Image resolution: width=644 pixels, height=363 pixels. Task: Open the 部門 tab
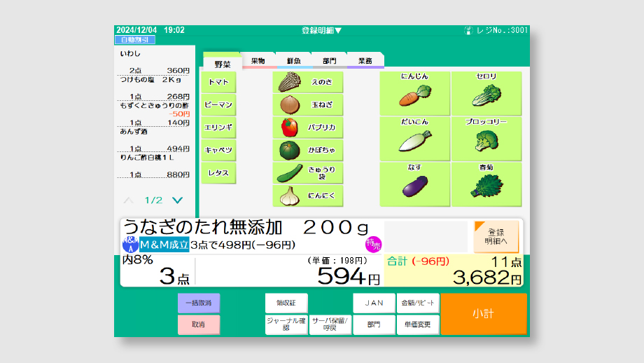click(330, 61)
